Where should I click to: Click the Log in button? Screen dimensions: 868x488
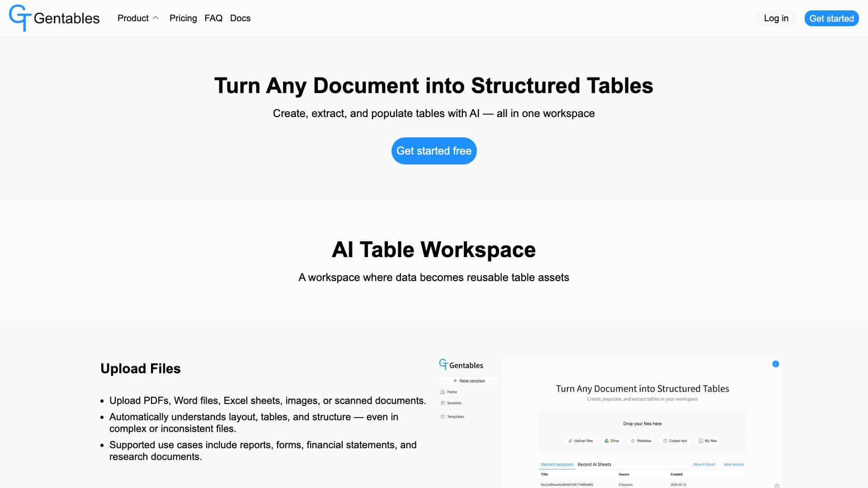pyautogui.click(x=776, y=18)
